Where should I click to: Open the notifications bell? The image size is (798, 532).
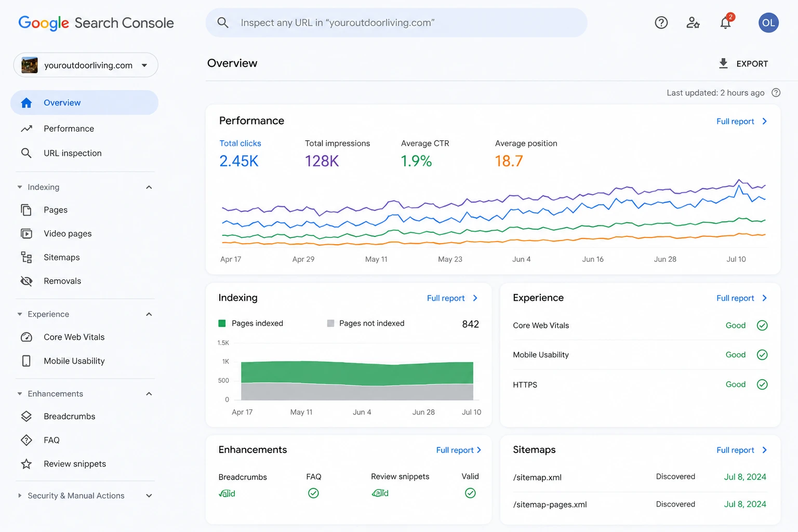point(726,22)
